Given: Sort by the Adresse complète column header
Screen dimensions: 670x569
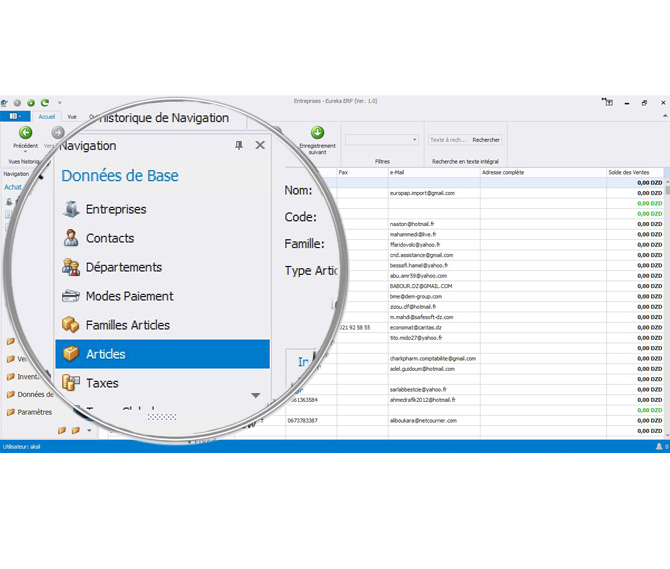Looking at the screenshot, I should tap(543, 173).
